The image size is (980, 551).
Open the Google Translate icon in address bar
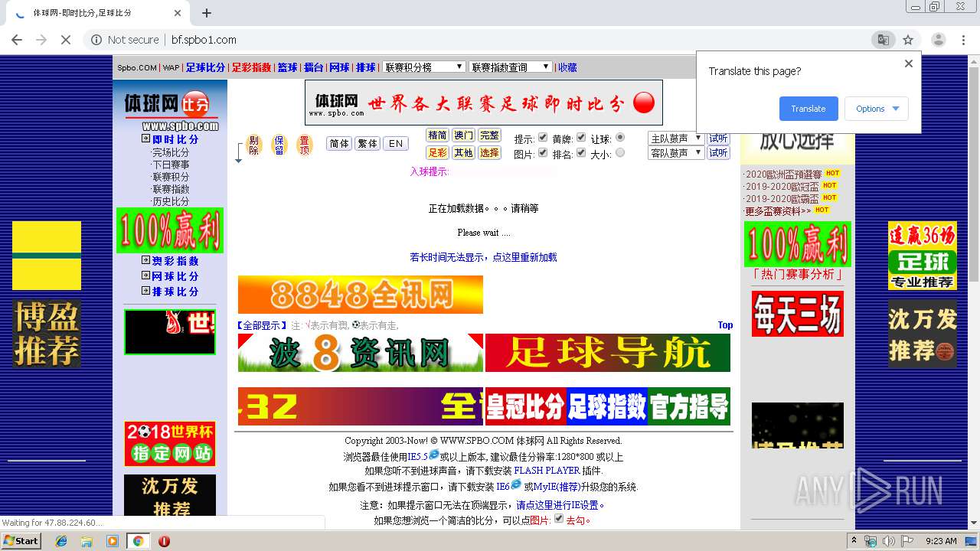[x=883, y=40]
